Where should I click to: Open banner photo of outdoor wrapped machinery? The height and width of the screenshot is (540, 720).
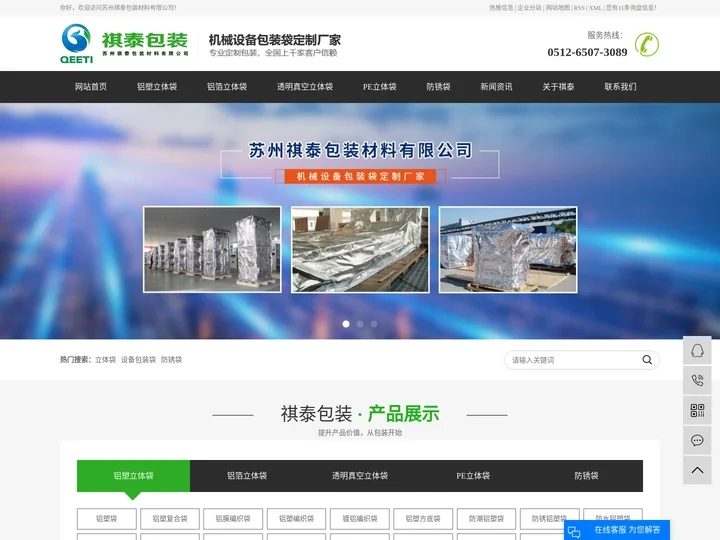click(508, 249)
